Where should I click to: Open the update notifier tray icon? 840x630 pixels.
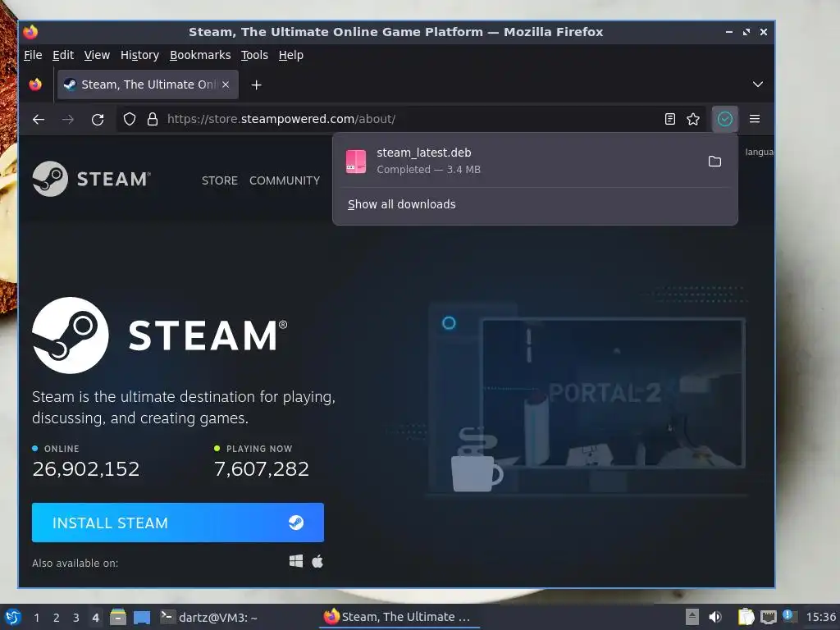tap(789, 616)
